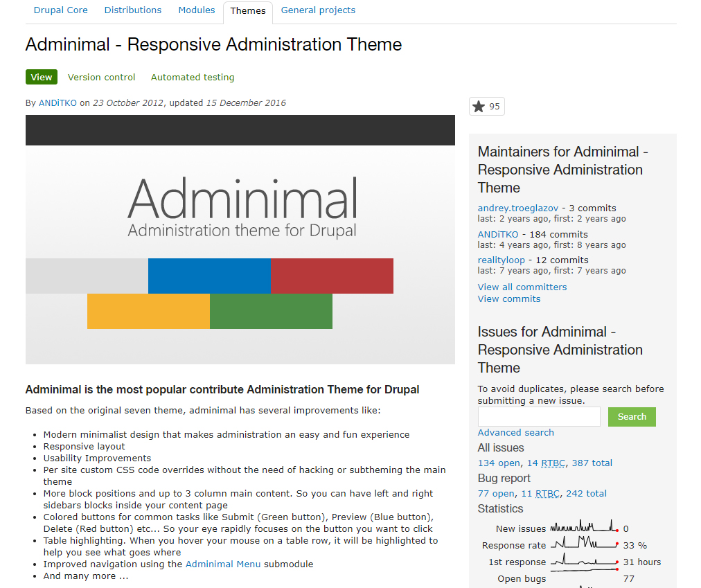The width and height of the screenshot is (701, 588).
Task: Open the Automated testing tab
Action: 193,78
